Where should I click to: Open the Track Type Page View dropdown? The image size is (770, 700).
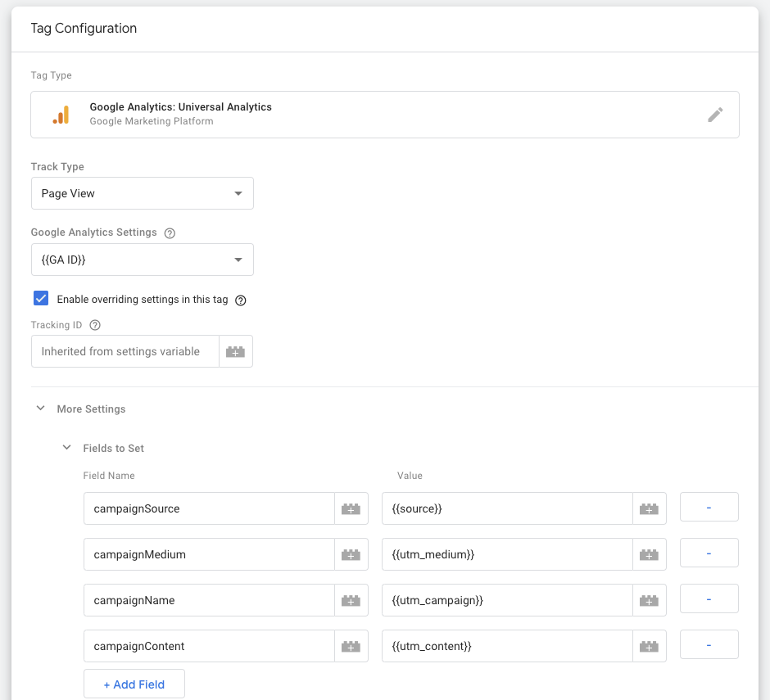(x=143, y=193)
